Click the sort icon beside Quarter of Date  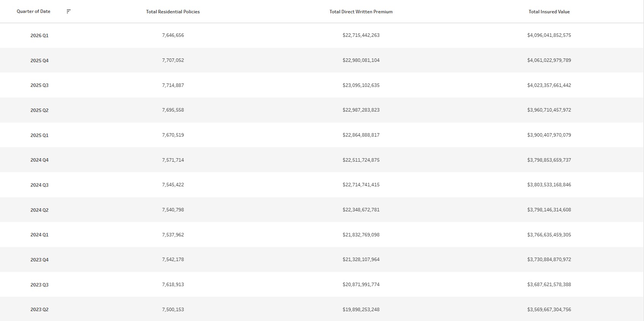pos(68,11)
